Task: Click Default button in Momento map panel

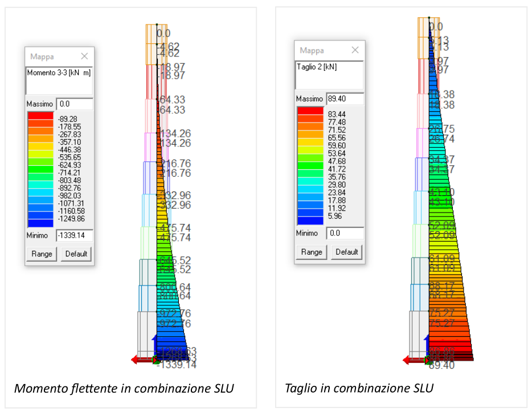Action: 76,254
